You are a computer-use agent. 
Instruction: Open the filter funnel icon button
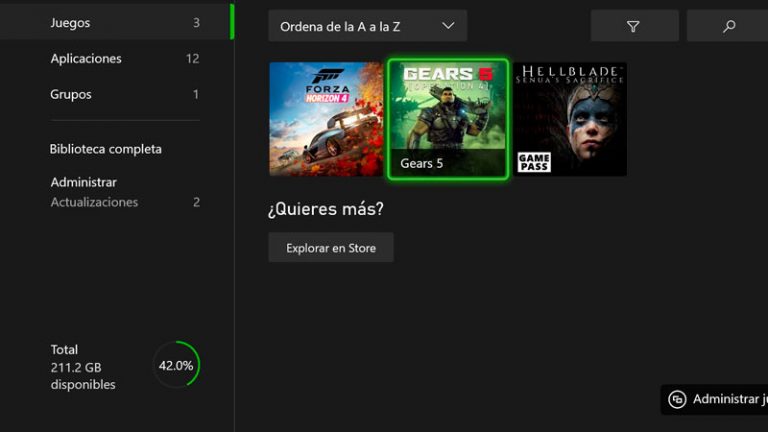(x=634, y=26)
